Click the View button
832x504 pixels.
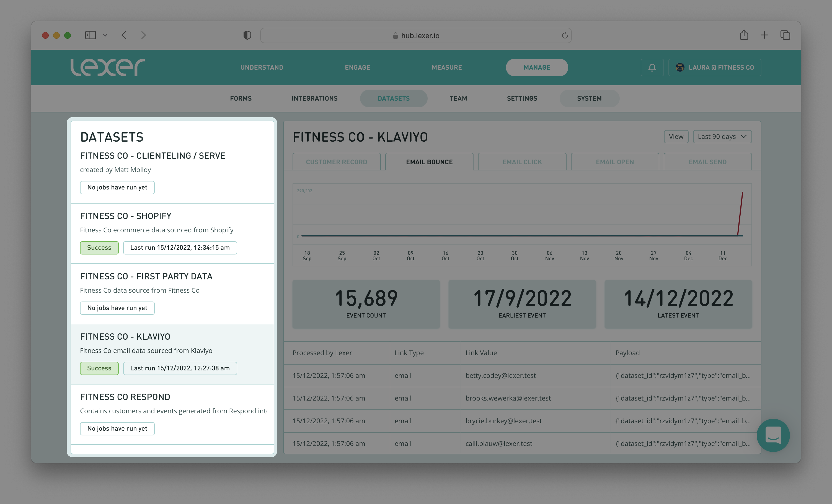(676, 137)
